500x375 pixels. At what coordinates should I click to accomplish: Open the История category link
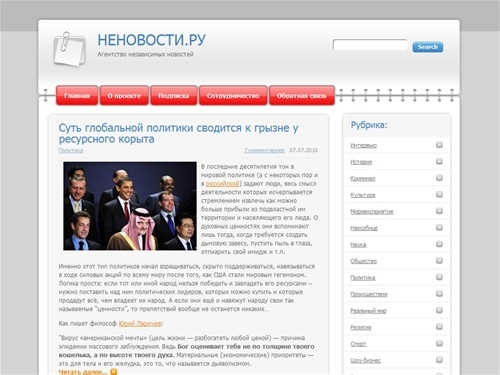(x=361, y=162)
